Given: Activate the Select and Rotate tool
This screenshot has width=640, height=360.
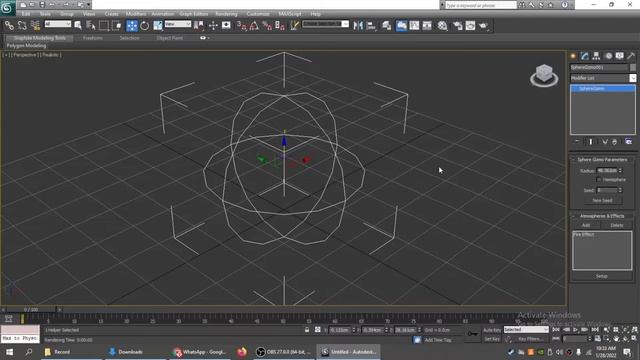Looking at the screenshot, I should click(x=144, y=26).
